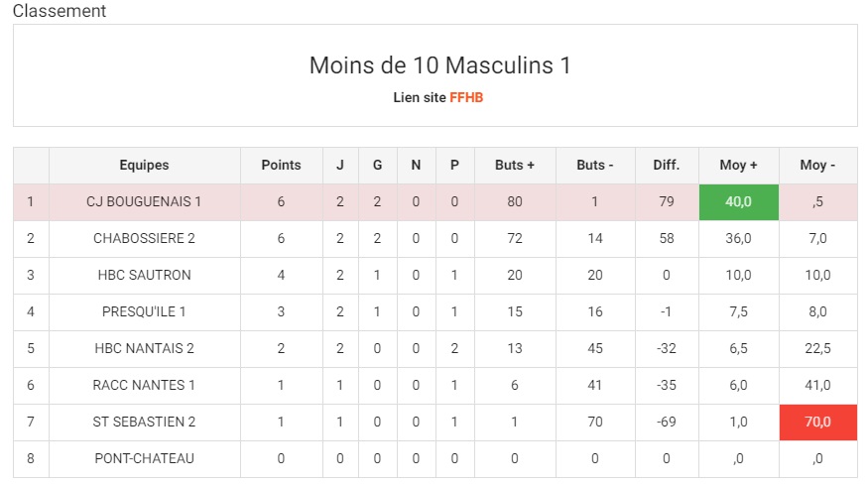This screenshot has width=868, height=485.
Task: Select the Buts + column header
Action: tap(514, 165)
